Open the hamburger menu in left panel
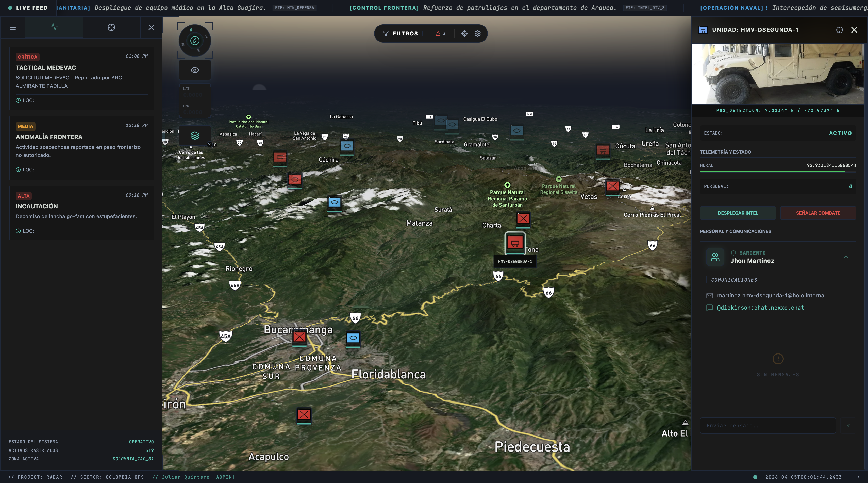The height and width of the screenshot is (483, 868). (x=12, y=27)
